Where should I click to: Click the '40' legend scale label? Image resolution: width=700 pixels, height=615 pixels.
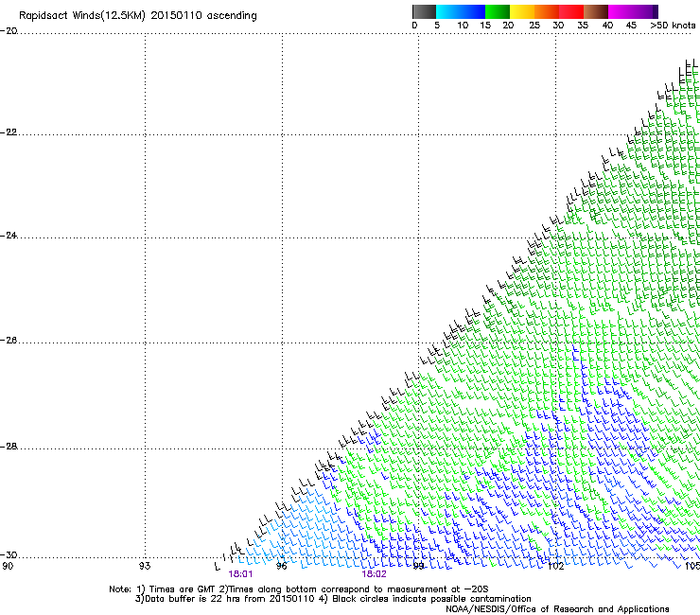(x=607, y=26)
